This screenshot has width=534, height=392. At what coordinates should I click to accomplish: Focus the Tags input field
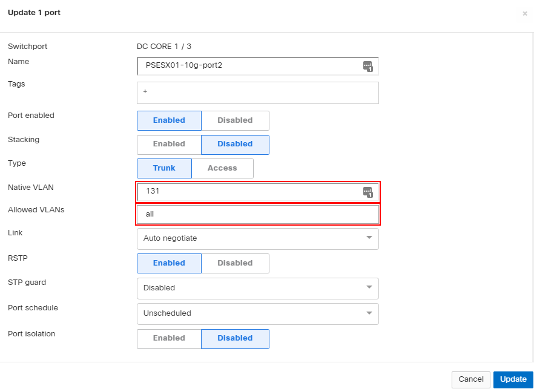[257, 93]
